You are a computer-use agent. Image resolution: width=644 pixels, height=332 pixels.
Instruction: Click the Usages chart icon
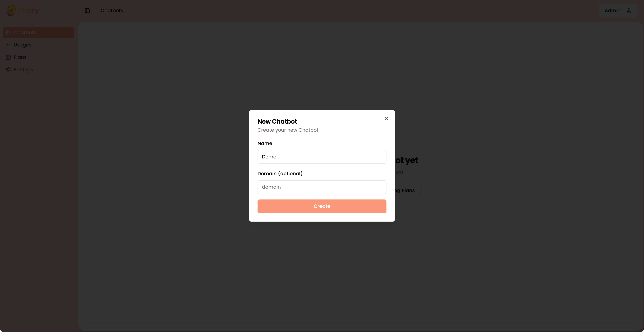pyautogui.click(x=8, y=45)
